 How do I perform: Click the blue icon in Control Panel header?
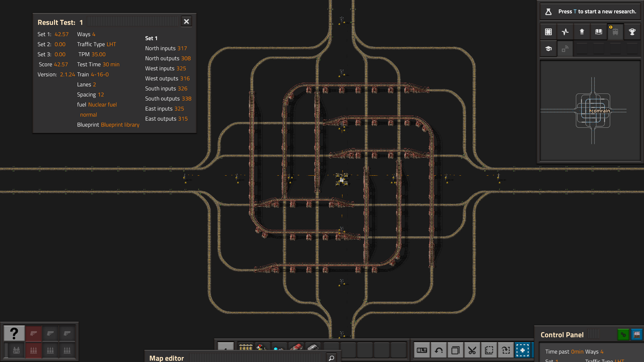click(637, 335)
